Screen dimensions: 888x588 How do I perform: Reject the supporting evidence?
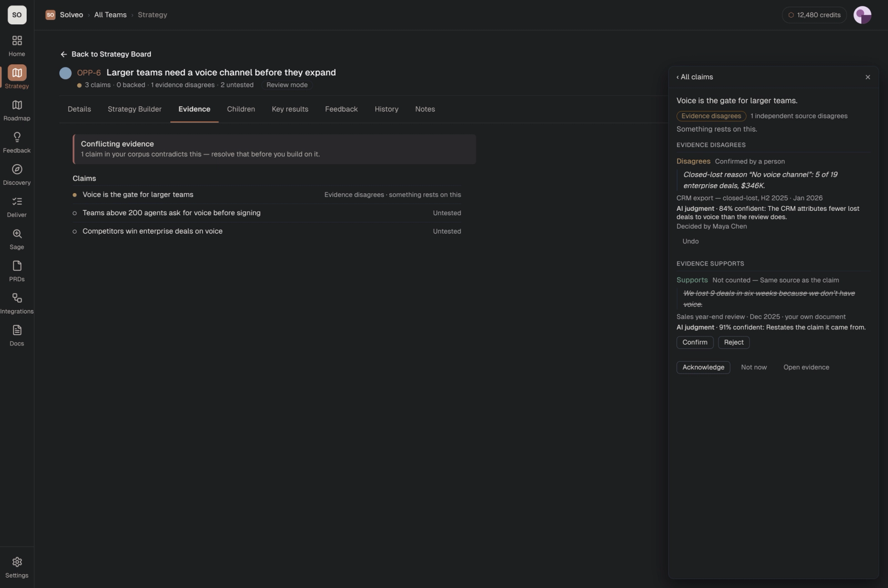click(x=734, y=342)
